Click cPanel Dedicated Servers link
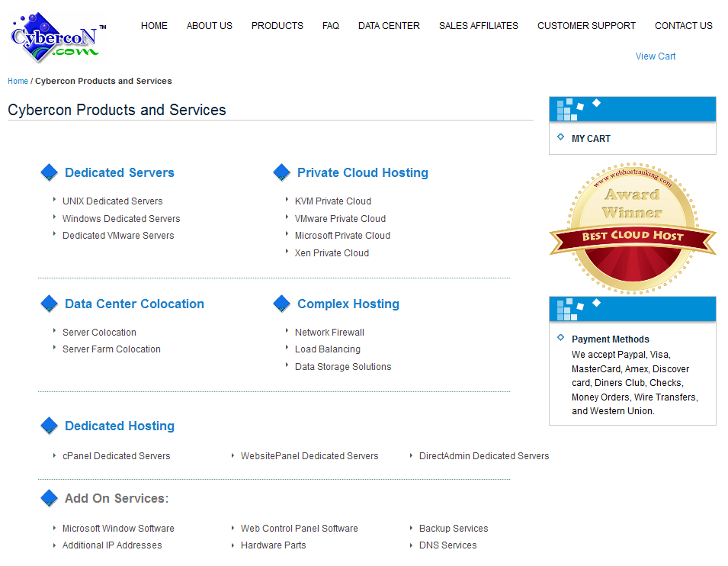 117,456
